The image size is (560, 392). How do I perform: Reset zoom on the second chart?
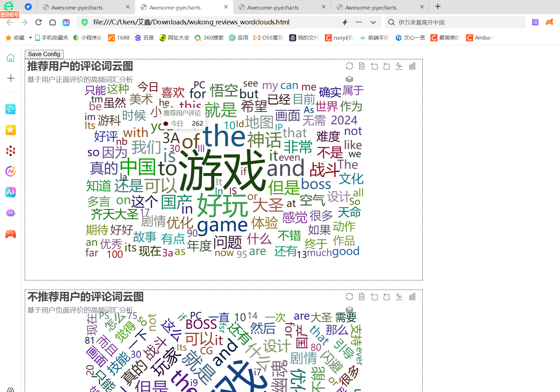(387, 297)
